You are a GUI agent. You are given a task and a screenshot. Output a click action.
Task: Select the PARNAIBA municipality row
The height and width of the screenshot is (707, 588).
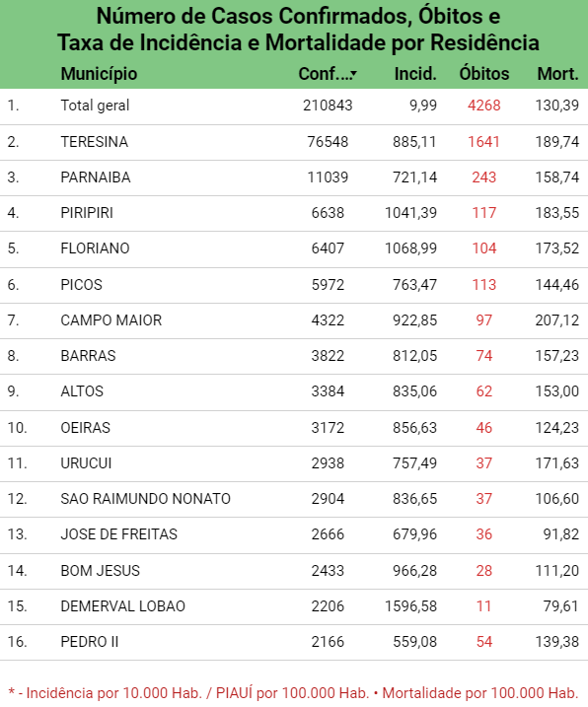pos(294,177)
